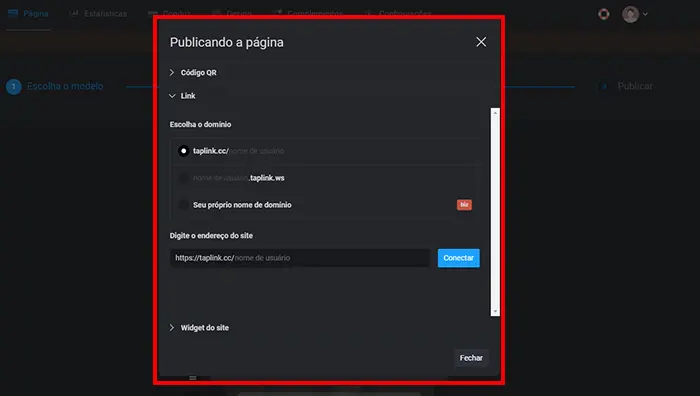Expand the Código QR section
This screenshot has height=396, width=700.
tap(193, 72)
